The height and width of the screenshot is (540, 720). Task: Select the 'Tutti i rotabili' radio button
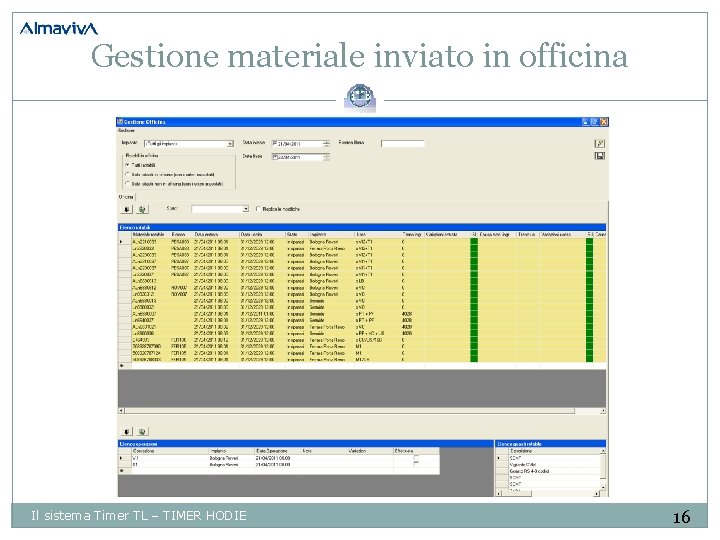tap(127, 165)
